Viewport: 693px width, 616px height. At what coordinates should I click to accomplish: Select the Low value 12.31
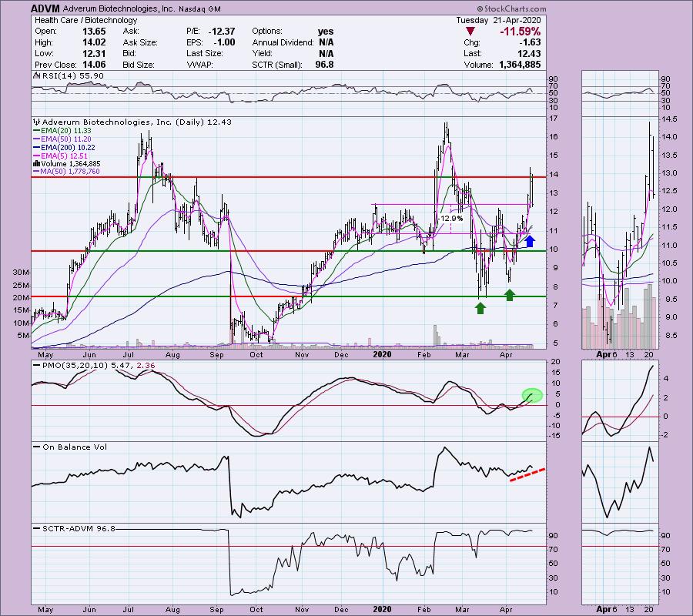[94, 53]
